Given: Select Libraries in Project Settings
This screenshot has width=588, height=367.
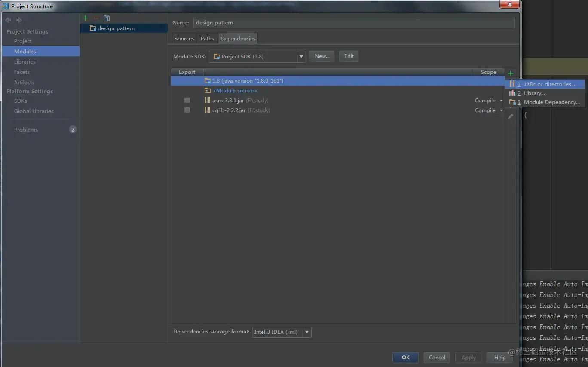Looking at the screenshot, I should click(x=41, y=61).
